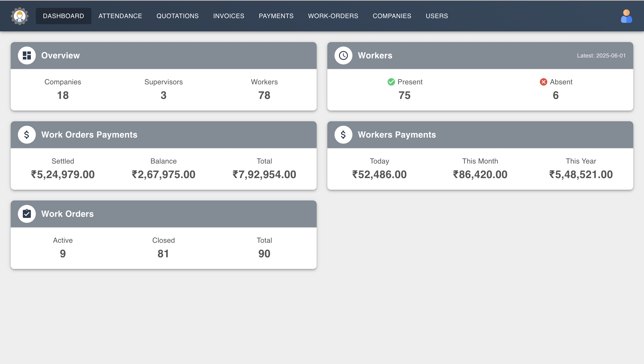Click the dollar icon on Work Orders Payments

click(x=27, y=134)
